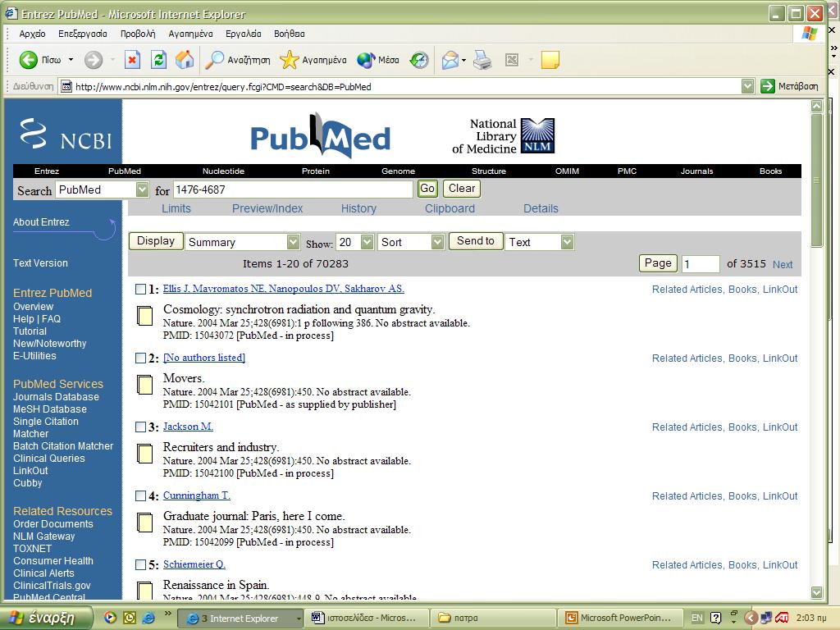Go to Next results page link

pyautogui.click(x=783, y=264)
